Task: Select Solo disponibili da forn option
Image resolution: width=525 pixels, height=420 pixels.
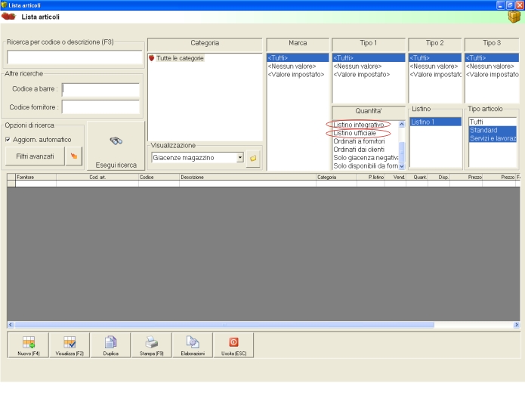Action: coord(366,166)
